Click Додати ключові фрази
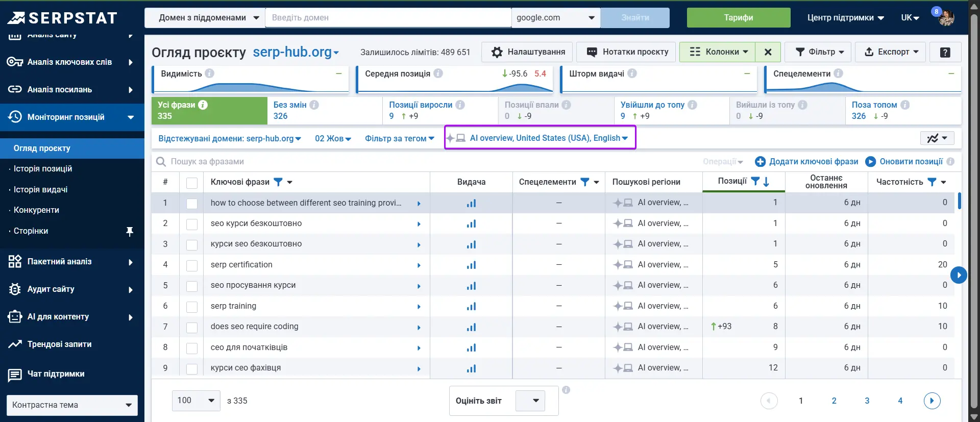The image size is (980, 422). coord(806,162)
